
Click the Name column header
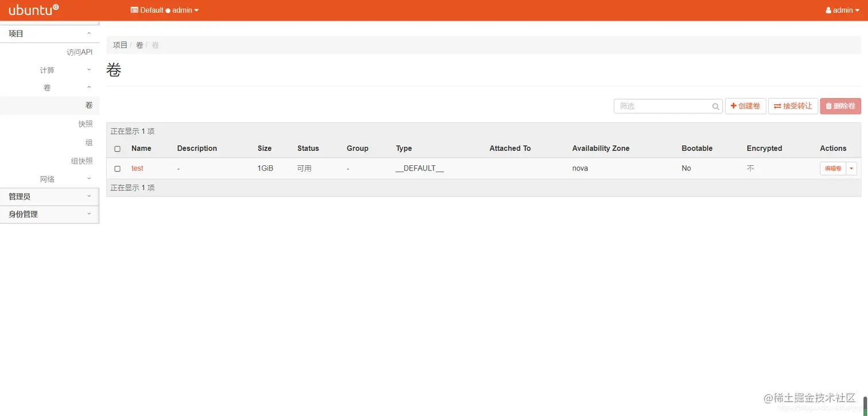(x=141, y=148)
